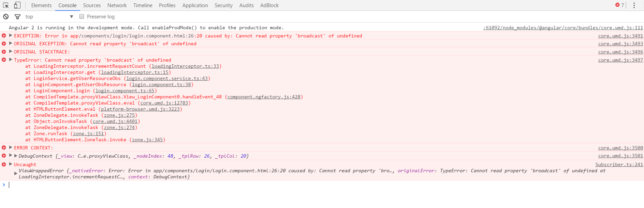Open source link Subscriber.ts:241
644x208 pixels.
coord(619,164)
